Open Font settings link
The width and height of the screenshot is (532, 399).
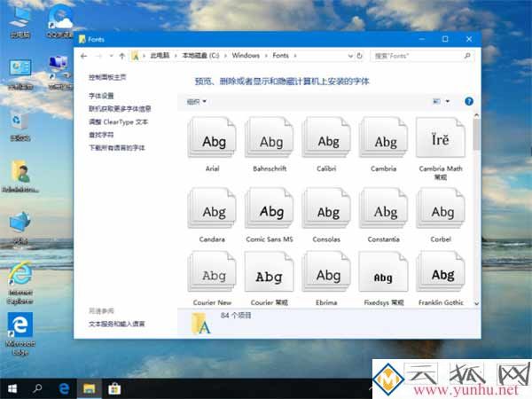(101, 96)
